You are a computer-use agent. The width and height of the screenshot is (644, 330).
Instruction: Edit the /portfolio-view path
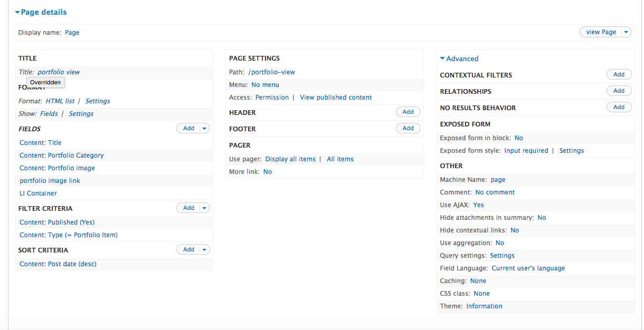[x=272, y=72]
